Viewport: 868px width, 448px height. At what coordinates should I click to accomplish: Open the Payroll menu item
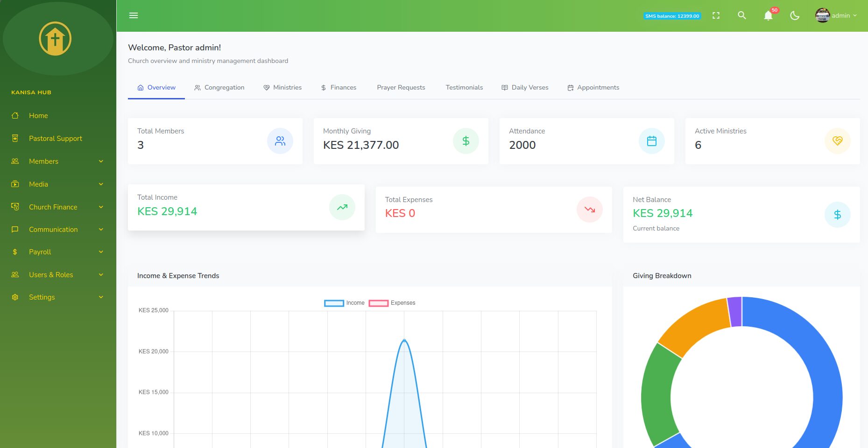point(58,252)
